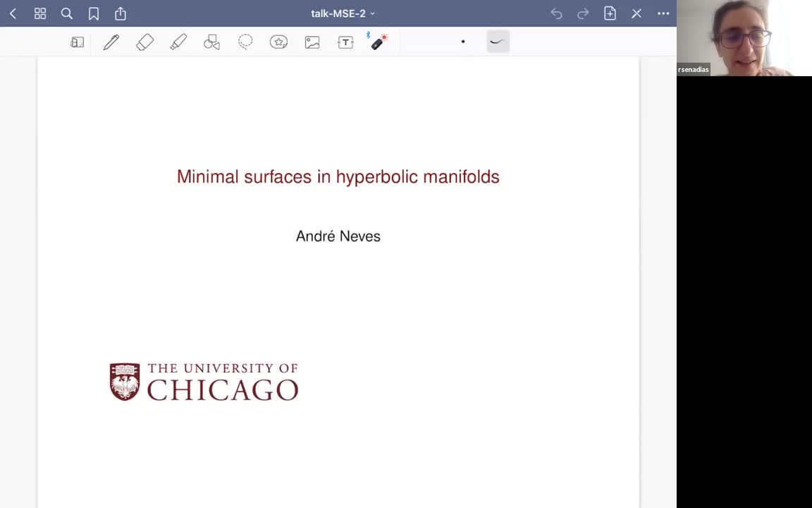Redo the last undone action
This screenshot has width=812, height=508.
pyautogui.click(x=583, y=13)
